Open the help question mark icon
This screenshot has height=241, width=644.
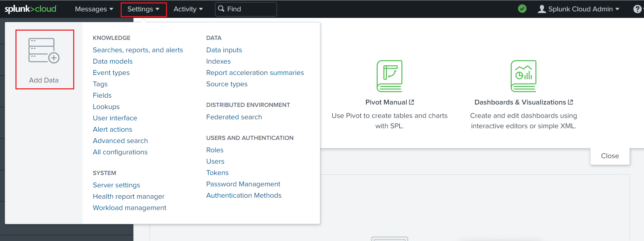(x=637, y=9)
